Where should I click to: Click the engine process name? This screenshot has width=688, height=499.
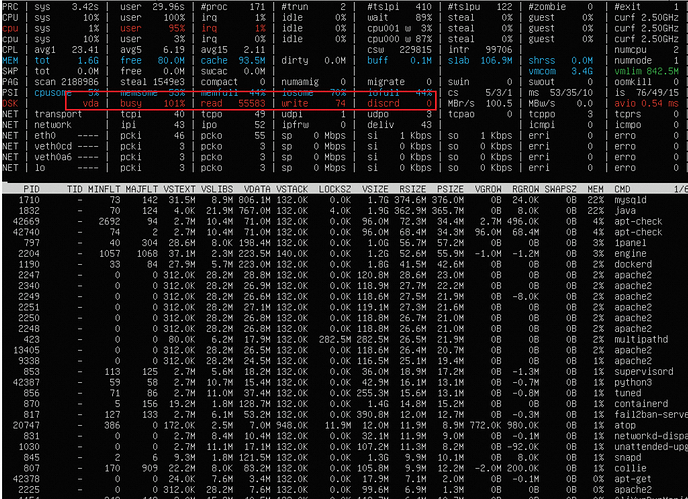tap(630, 254)
